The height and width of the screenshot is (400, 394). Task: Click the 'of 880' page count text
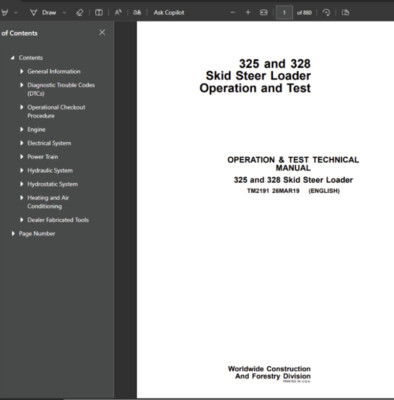click(304, 13)
